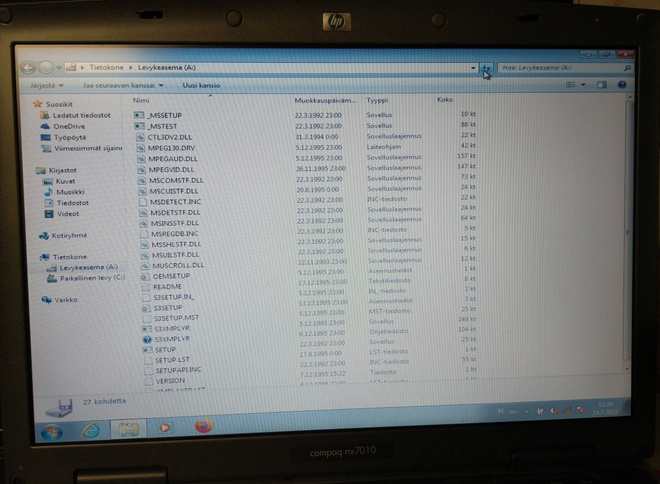660x484 pixels.
Task: Open Internet Explorer from the taskbar
Action: (91, 430)
